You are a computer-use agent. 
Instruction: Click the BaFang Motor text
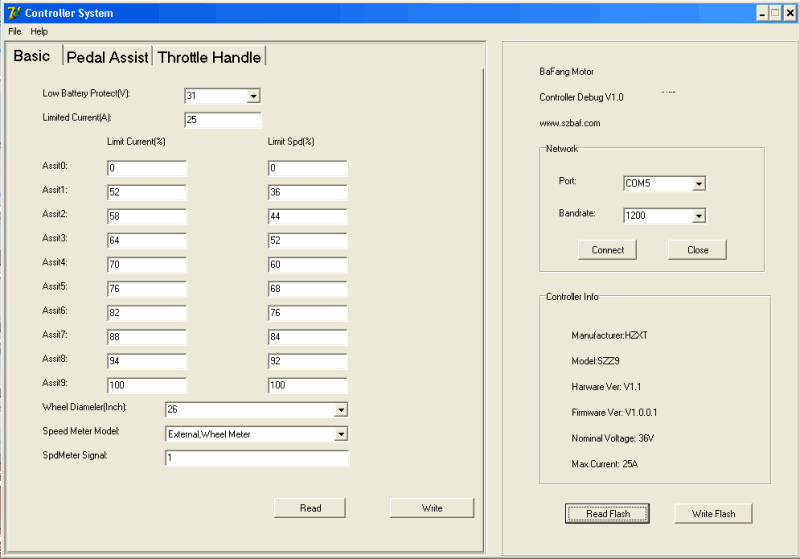click(x=566, y=71)
